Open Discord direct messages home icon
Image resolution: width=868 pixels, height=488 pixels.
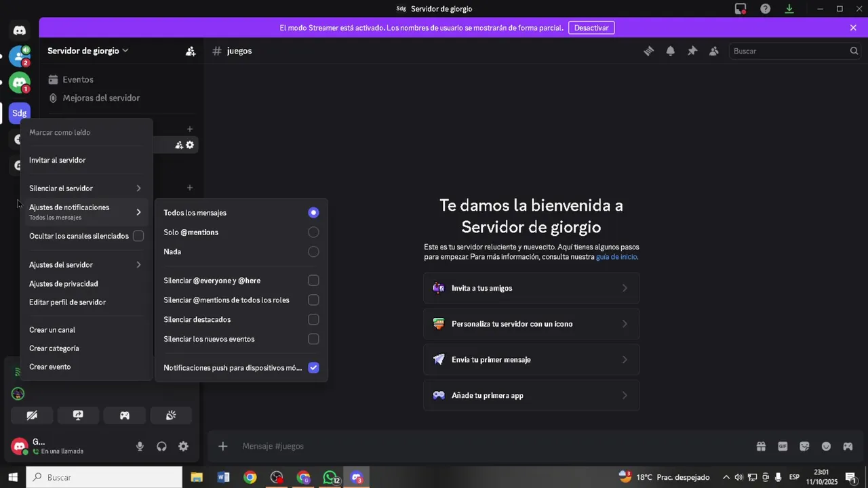tap(20, 30)
